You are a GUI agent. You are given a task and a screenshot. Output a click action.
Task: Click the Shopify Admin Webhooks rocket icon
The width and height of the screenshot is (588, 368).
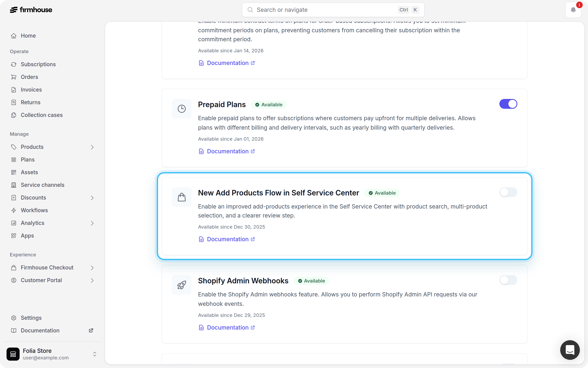[x=182, y=285]
